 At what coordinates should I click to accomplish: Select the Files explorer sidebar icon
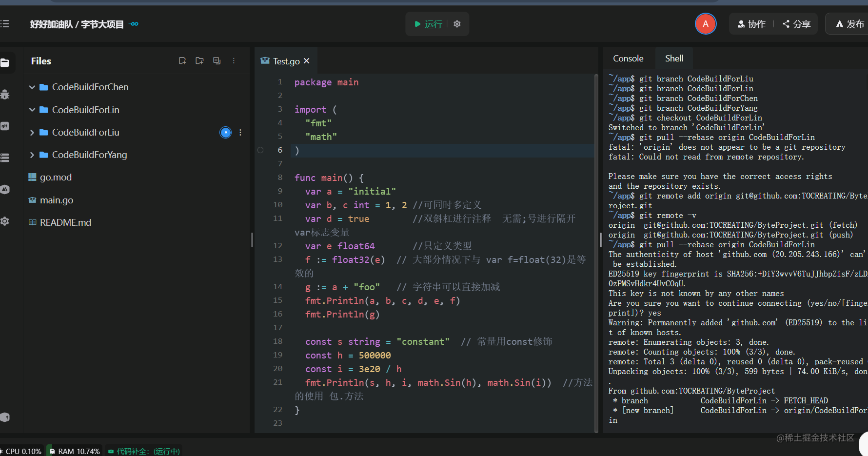click(5, 62)
